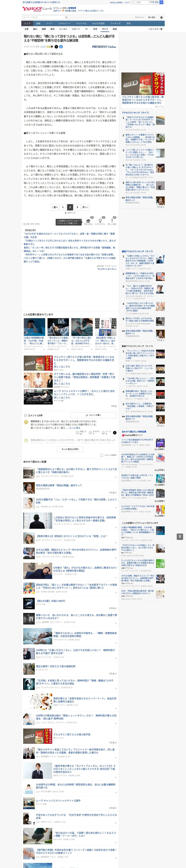This screenshot has height=868, width=186.
Task: Open 購入履歴 link
Action: pyautogui.click(x=152, y=18)
